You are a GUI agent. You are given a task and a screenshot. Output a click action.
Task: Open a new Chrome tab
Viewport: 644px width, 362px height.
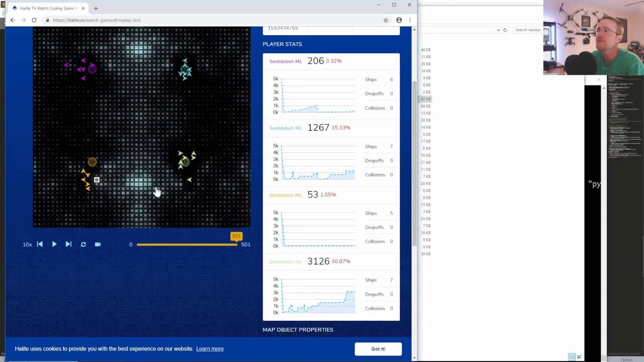(x=96, y=8)
